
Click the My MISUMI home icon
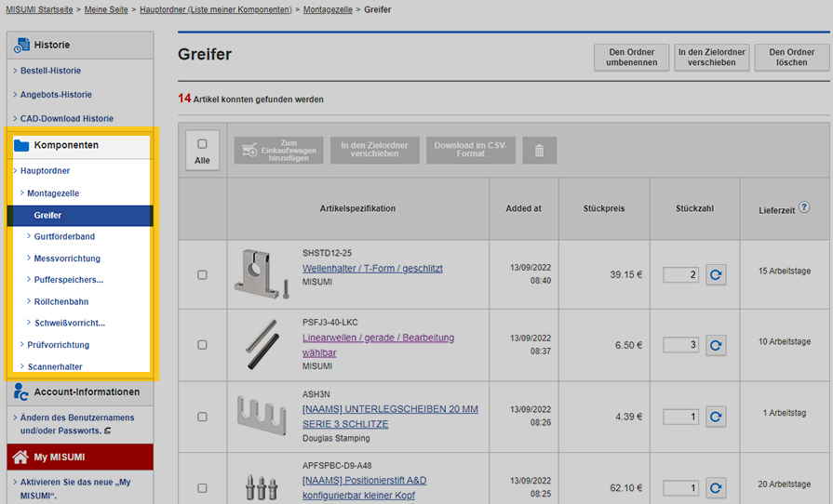click(x=20, y=458)
